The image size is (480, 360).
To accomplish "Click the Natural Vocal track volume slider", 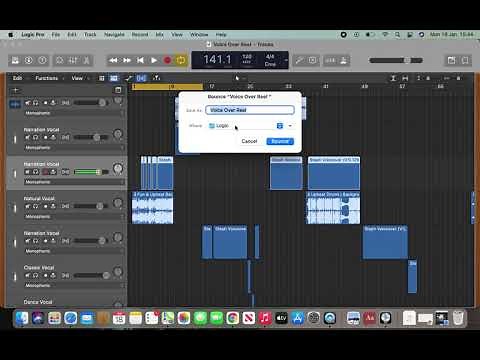I will (x=91, y=206).
